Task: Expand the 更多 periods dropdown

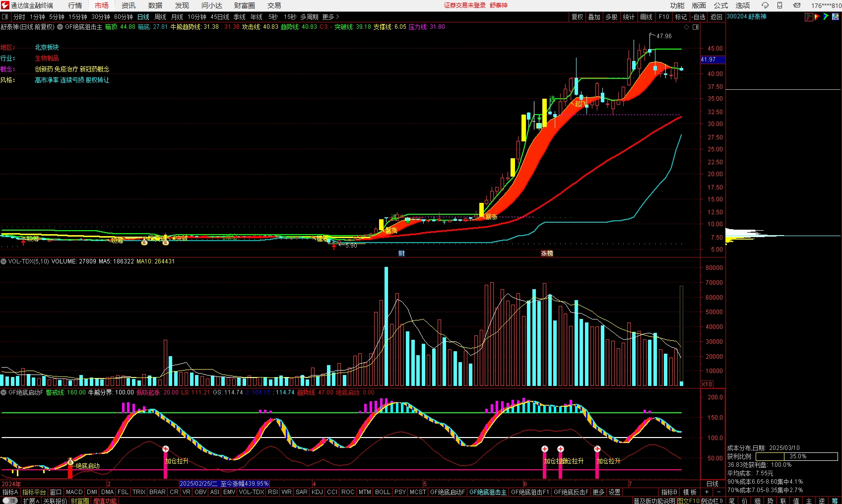Action: [x=330, y=17]
